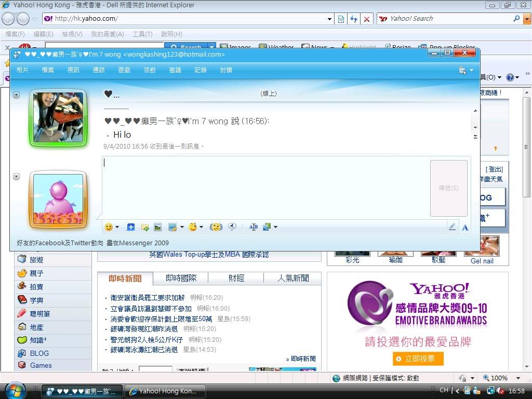
Task: Collapse the contact's display picture
Action: (x=17, y=95)
